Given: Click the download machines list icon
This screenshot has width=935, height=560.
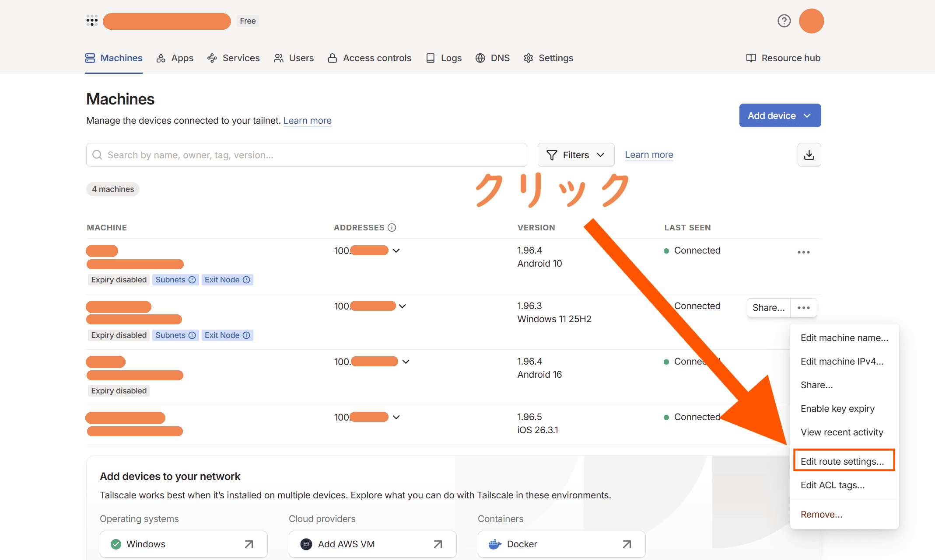Looking at the screenshot, I should [x=809, y=155].
